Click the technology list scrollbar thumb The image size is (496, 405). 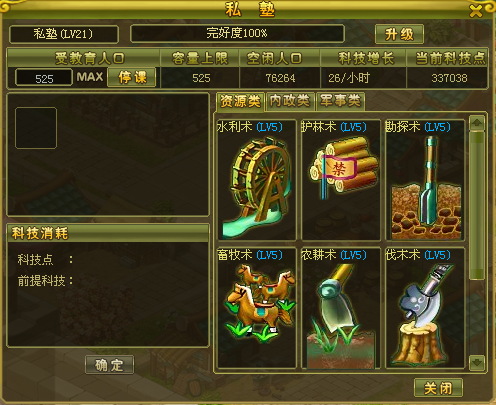(477, 205)
